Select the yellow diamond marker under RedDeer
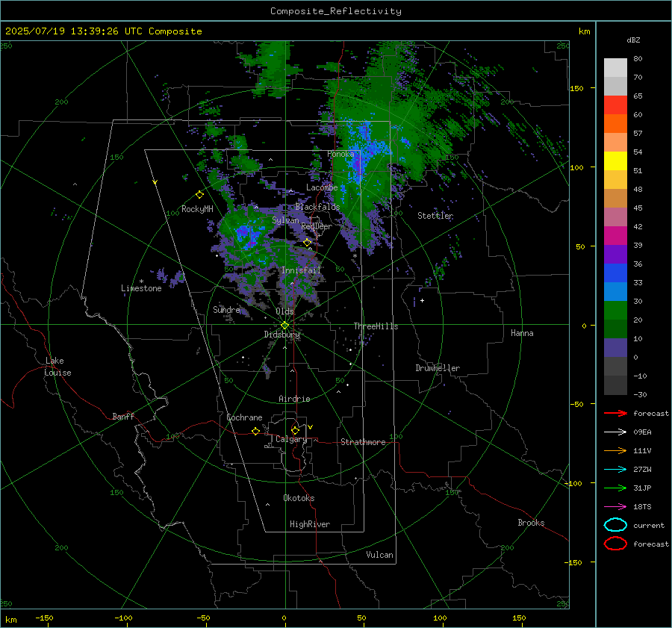 (307, 243)
